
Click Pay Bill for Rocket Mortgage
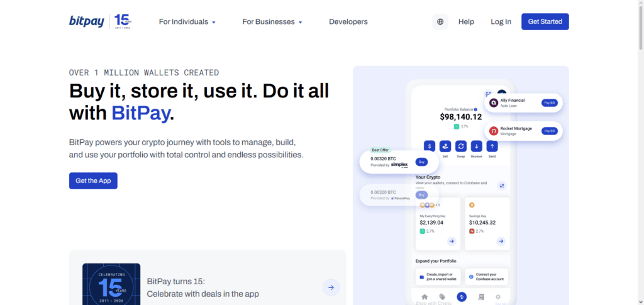click(549, 131)
